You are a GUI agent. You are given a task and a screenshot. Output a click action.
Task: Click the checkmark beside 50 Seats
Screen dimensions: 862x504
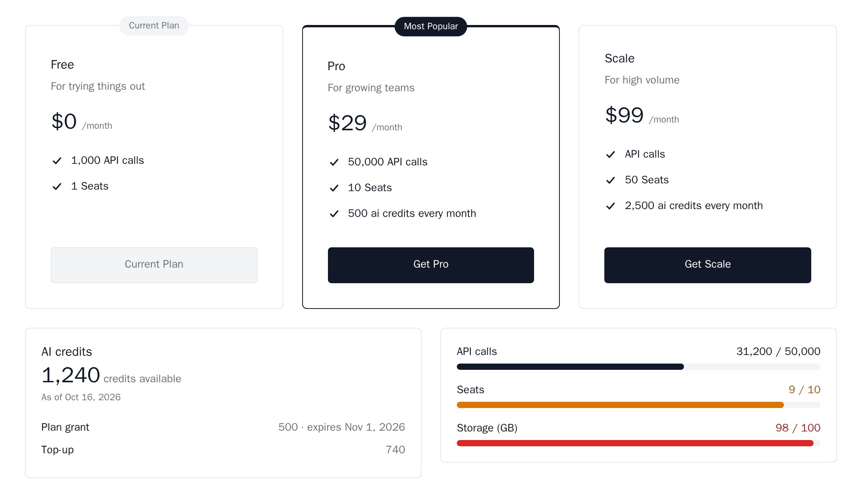(611, 180)
